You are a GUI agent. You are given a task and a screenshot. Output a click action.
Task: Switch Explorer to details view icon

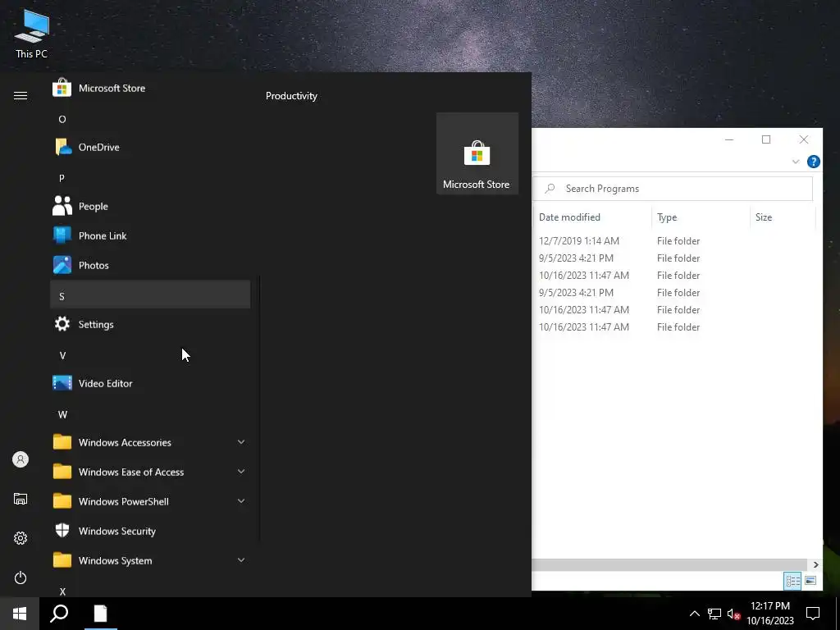792,581
